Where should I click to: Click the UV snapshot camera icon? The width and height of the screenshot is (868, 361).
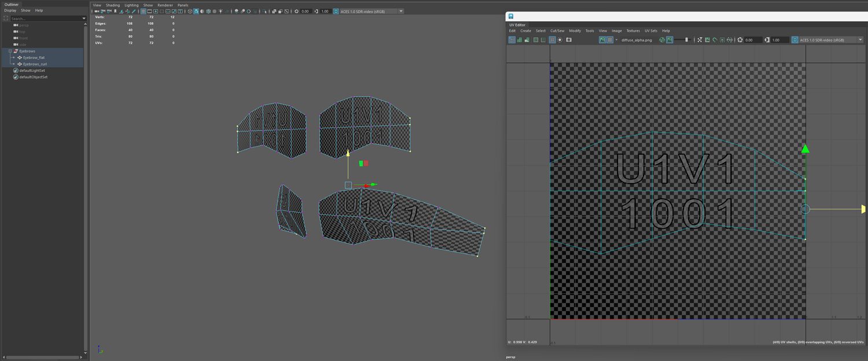[569, 40]
